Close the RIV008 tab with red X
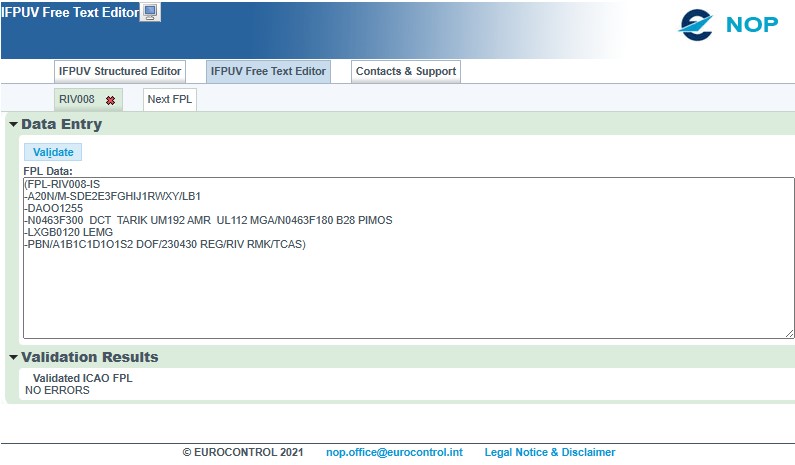 coord(110,100)
